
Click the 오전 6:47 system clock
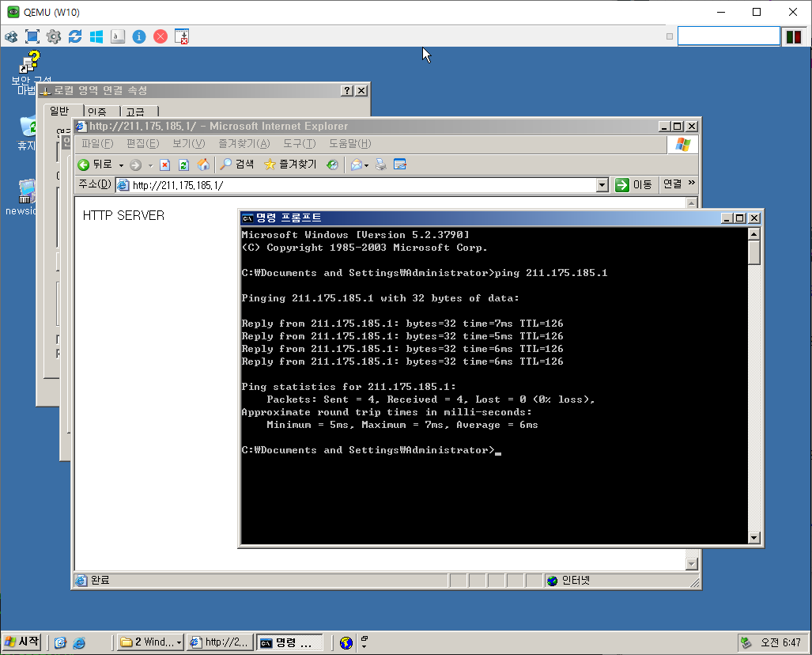click(780, 643)
